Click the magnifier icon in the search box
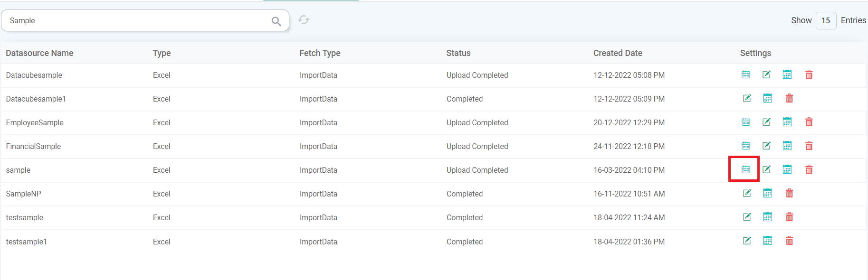The width and height of the screenshot is (868, 280). 276,21
